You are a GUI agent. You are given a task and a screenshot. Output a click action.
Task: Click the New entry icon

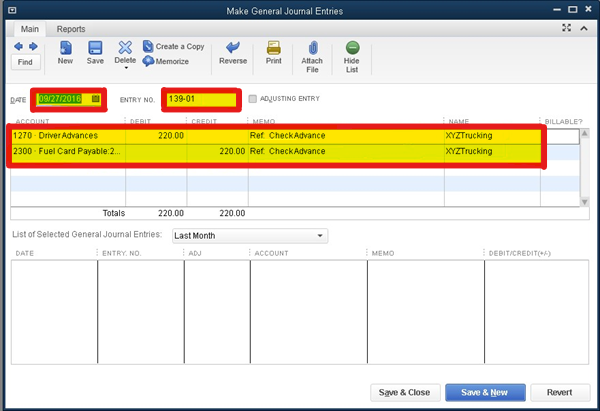coord(65,47)
